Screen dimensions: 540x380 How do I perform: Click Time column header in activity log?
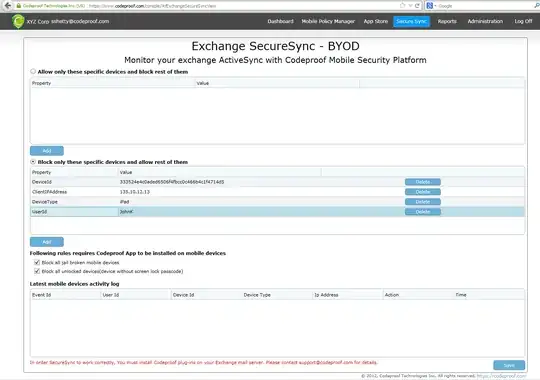[489, 295]
